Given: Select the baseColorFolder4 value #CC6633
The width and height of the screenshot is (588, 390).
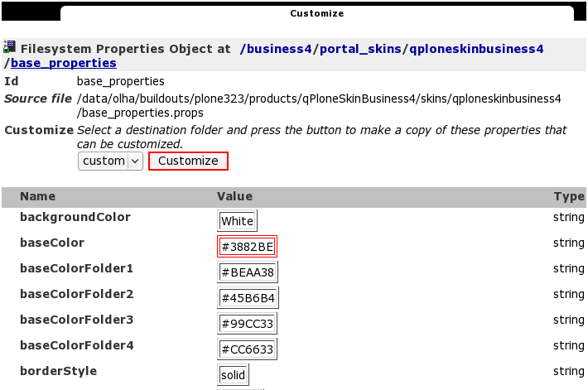Looking at the screenshot, I should (x=247, y=349).
